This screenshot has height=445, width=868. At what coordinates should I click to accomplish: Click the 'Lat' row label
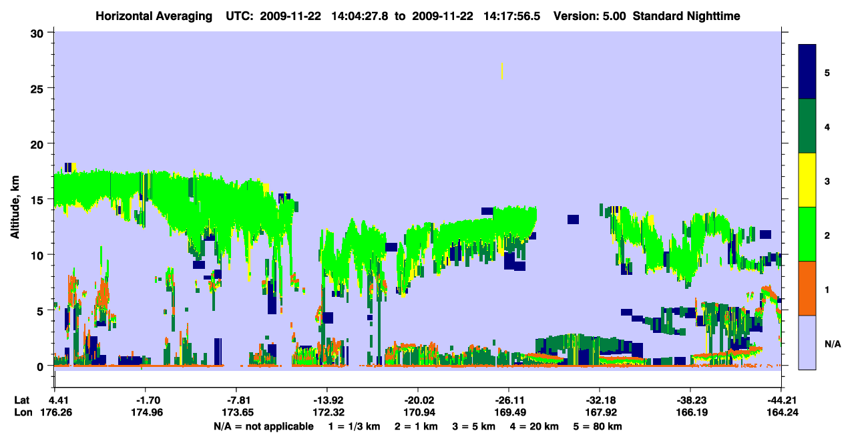[x=22, y=400]
